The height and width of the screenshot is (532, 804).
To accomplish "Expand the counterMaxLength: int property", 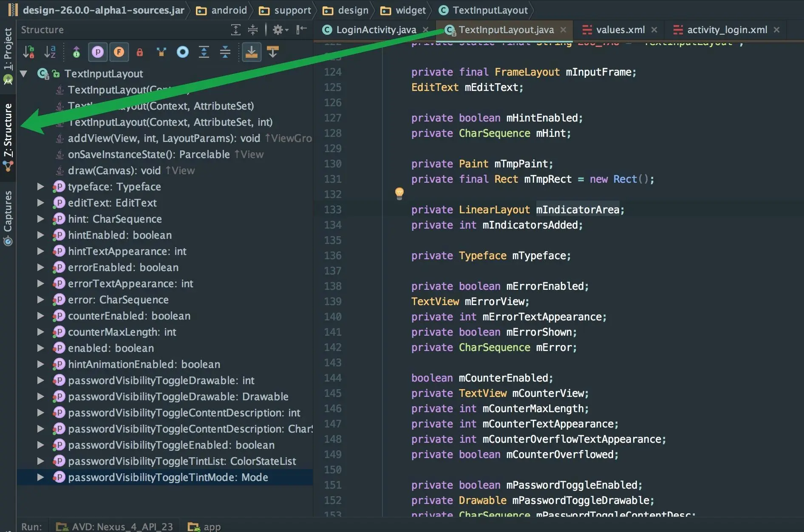I will pyautogui.click(x=41, y=332).
